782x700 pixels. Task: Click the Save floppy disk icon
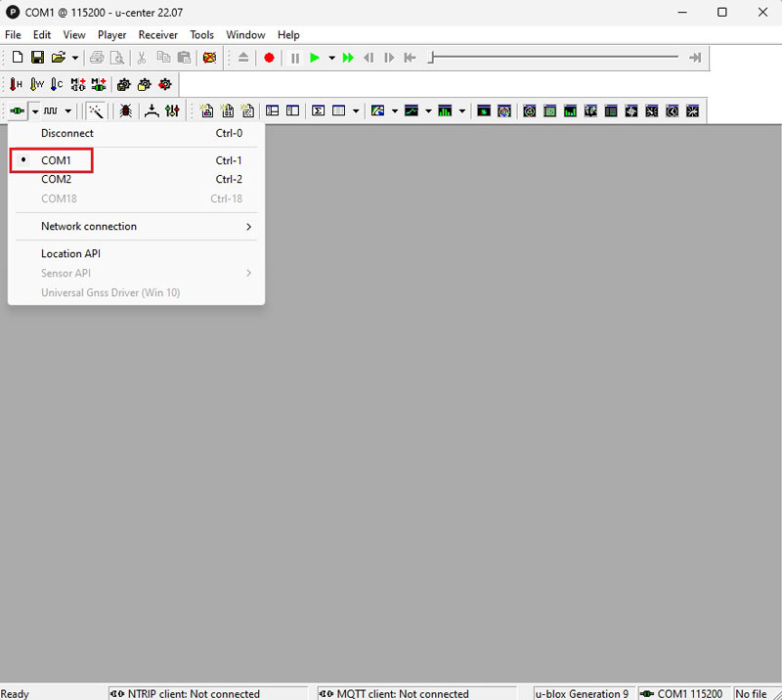[x=37, y=58]
